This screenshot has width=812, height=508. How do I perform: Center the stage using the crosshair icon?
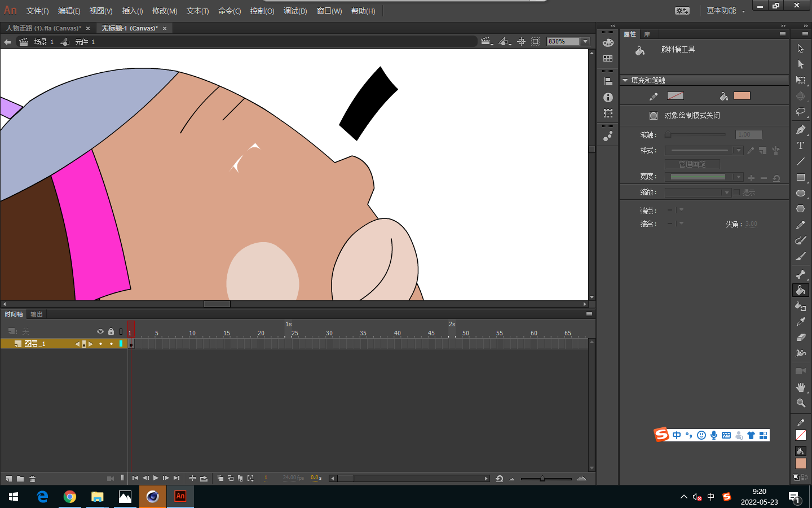521,41
